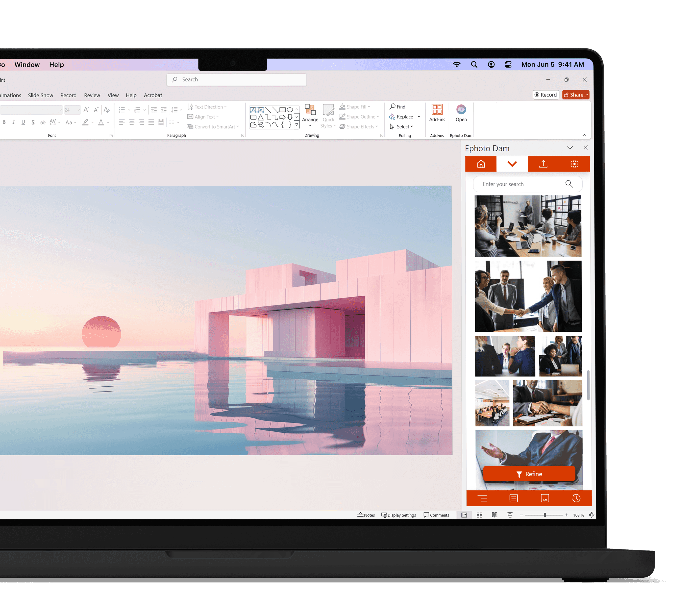Screen dimensions: 693x616
Task: Open Quick Styles gallery
Action: [328, 116]
